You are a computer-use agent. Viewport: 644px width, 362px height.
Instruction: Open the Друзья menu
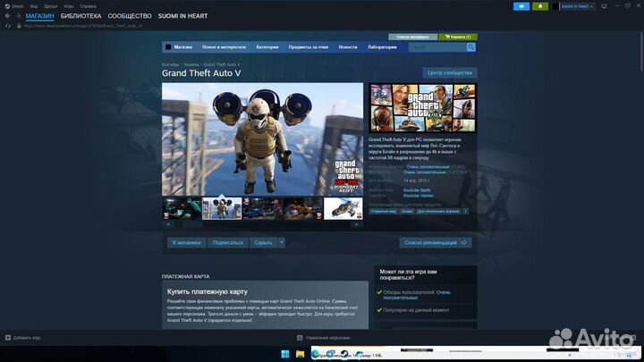(x=50, y=6)
